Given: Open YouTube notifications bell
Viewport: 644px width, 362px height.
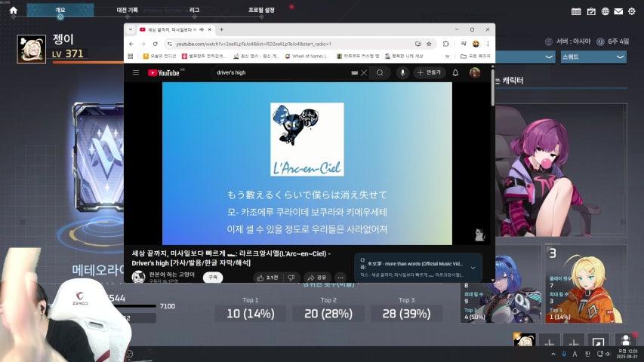Looking at the screenshot, I should (x=455, y=72).
